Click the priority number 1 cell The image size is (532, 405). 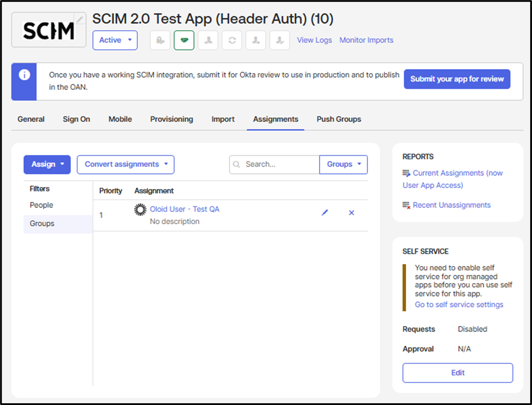(x=101, y=215)
